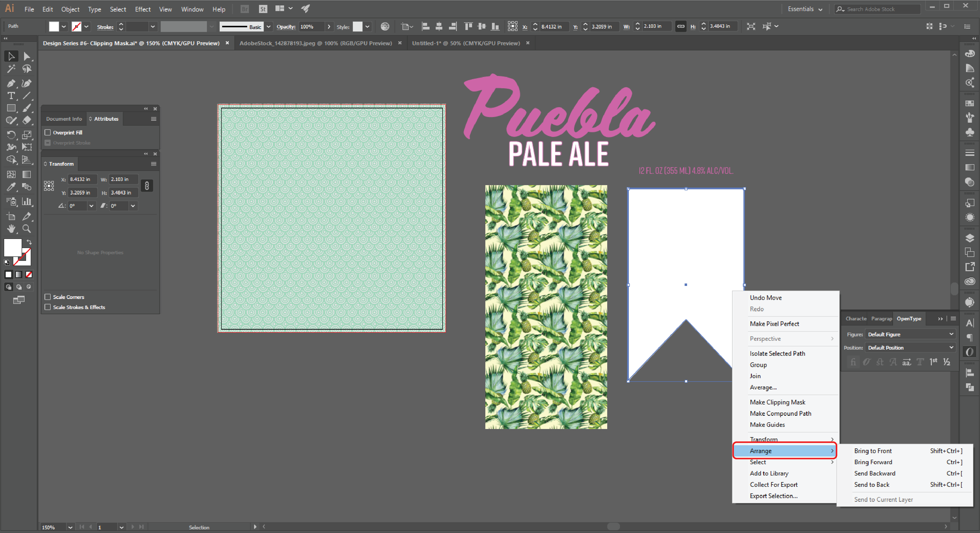Enable Scale Strokes & Effects checkbox
This screenshot has width=980, height=533.
coord(48,307)
